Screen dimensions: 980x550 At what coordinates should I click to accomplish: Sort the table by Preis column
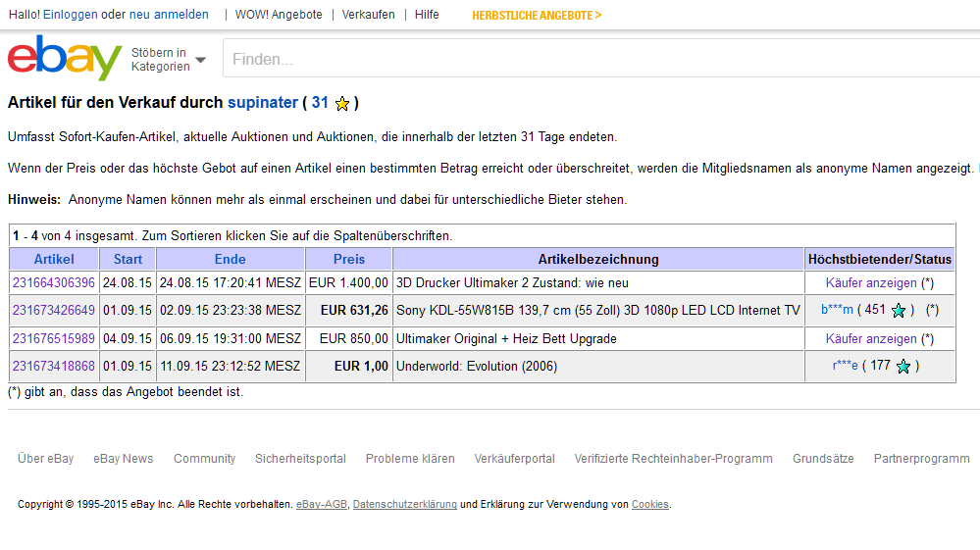point(349,259)
